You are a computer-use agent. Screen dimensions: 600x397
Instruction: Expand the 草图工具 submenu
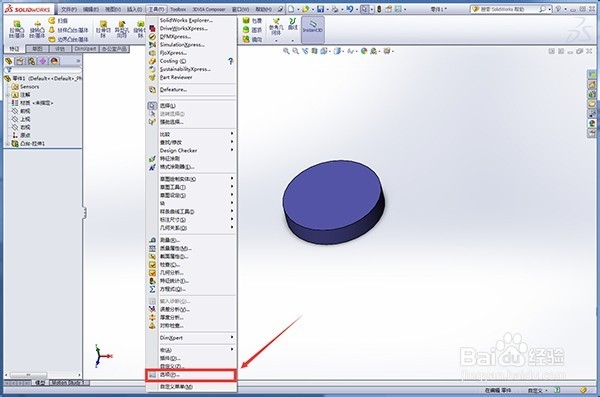(x=232, y=186)
